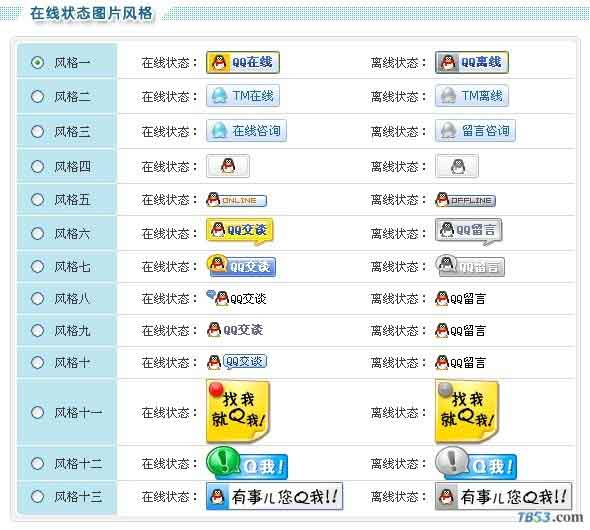The width and height of the screenshot is (590, 530).
Task: Click gray Q我 offline badge
Action: point(476,463)
